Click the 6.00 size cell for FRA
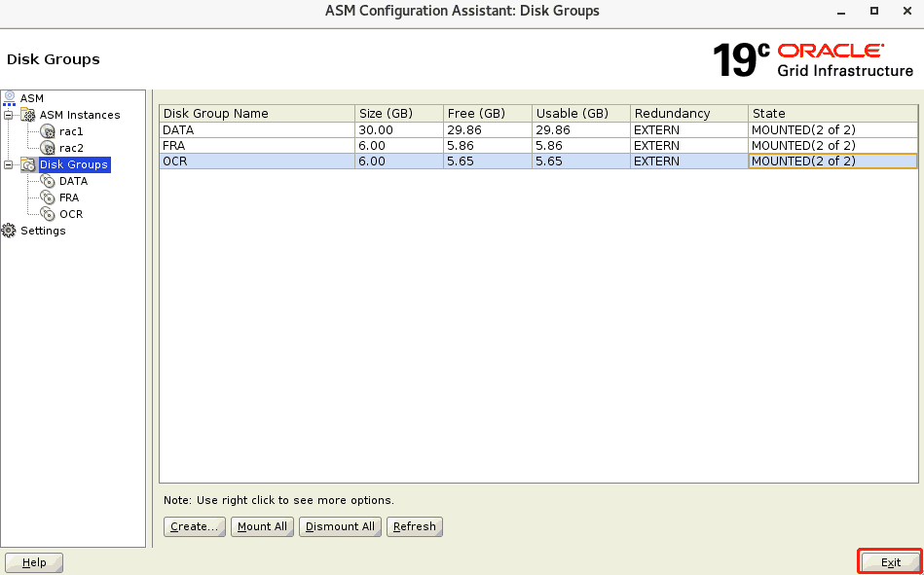924x575 pixels. coord(399,146)
